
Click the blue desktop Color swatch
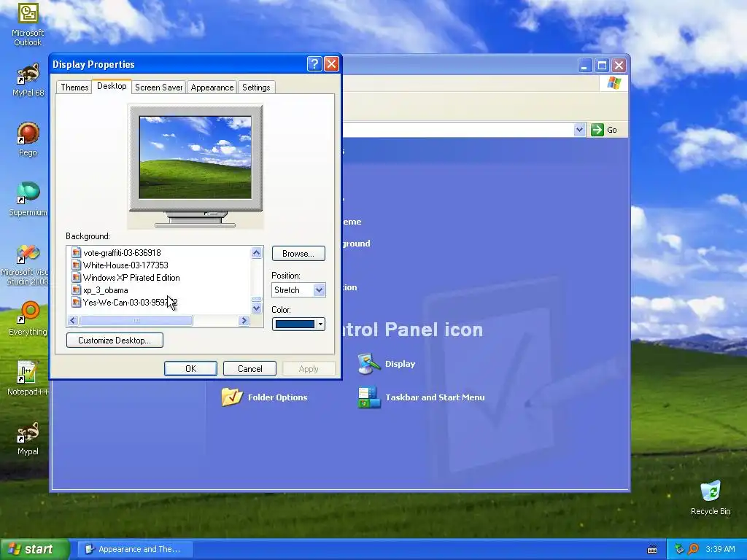point(295,324)
